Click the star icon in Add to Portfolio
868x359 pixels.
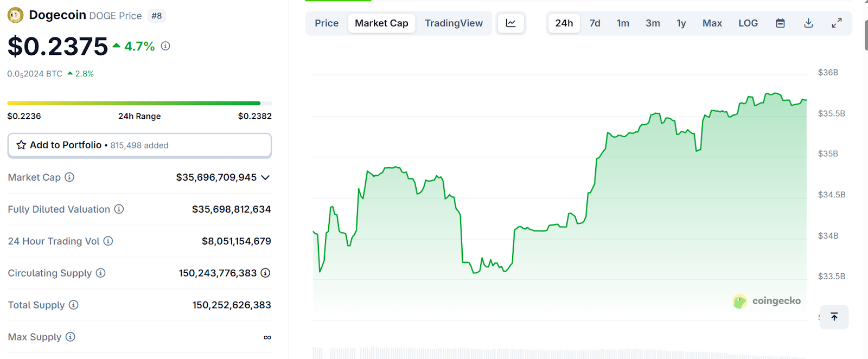pos(21,145)
